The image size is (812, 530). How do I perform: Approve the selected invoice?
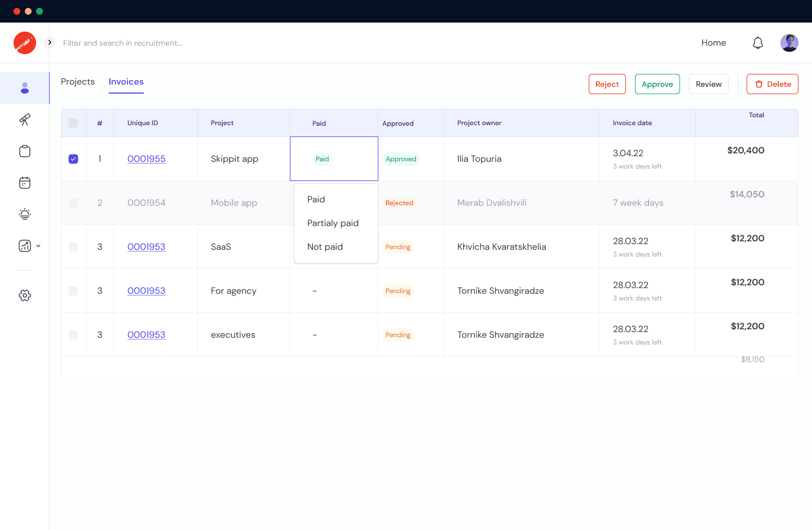tap(657, 83)
